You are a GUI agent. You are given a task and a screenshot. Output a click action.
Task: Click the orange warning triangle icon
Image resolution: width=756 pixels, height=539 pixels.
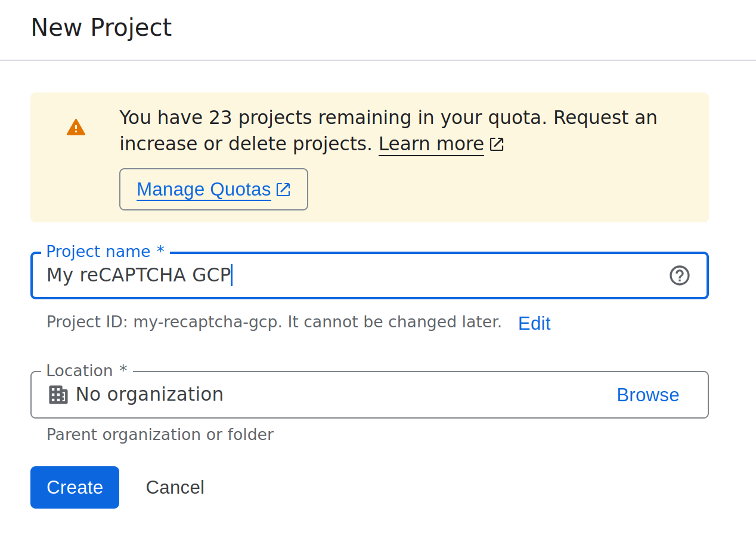(x=76, y=127)
